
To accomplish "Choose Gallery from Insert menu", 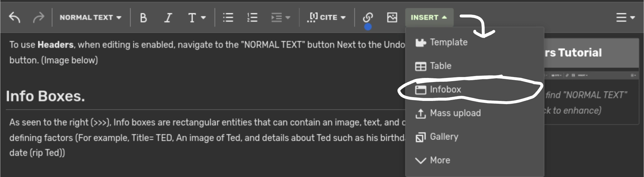I will (444, 136).
